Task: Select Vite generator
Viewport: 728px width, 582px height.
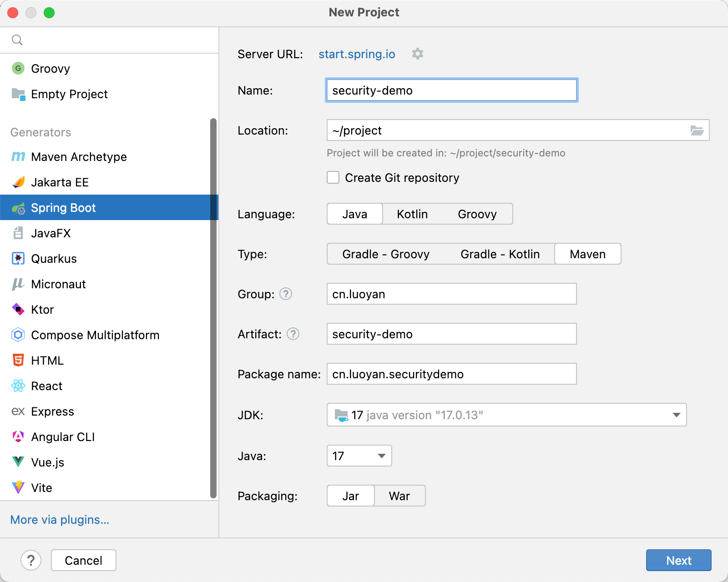Action: pos(109,488)
